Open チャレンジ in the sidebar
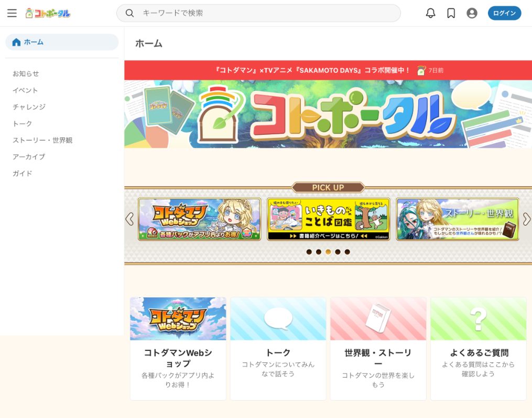Viewport: 532px width, 418px height. (29, 107)
